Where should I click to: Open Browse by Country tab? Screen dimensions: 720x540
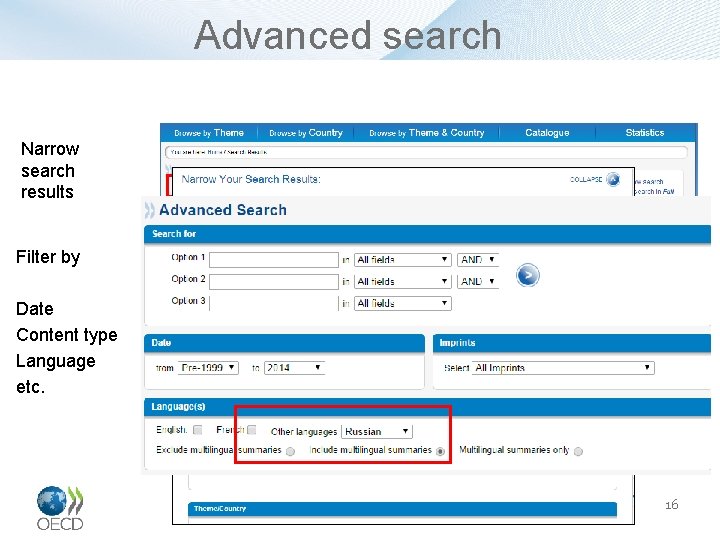click(306, 133)
